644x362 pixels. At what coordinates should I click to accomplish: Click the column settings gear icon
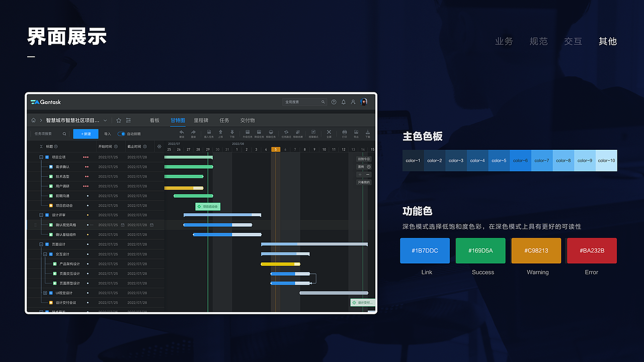coord(159,146)
